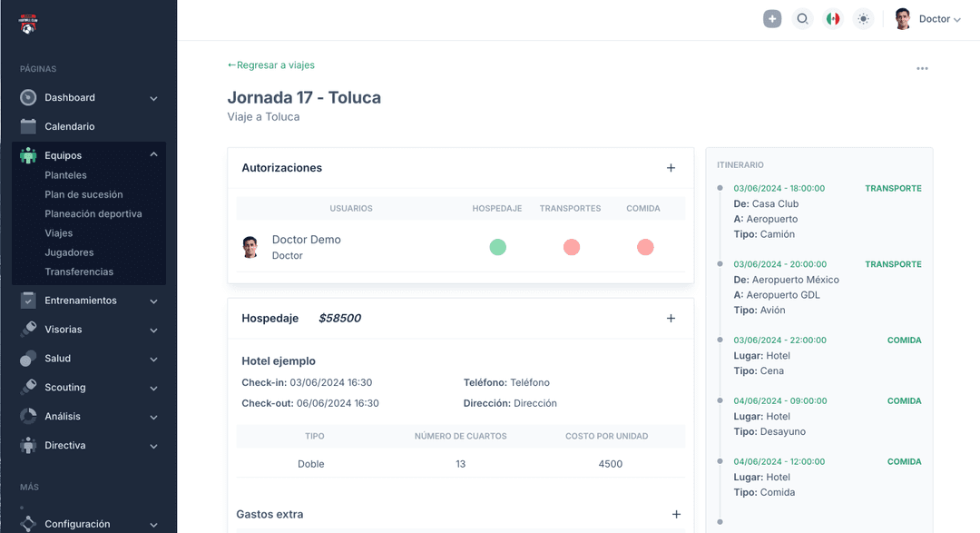Open the three-dots options menu for the trip
Viewport: 980px width, 533px height.
point(922,69)
